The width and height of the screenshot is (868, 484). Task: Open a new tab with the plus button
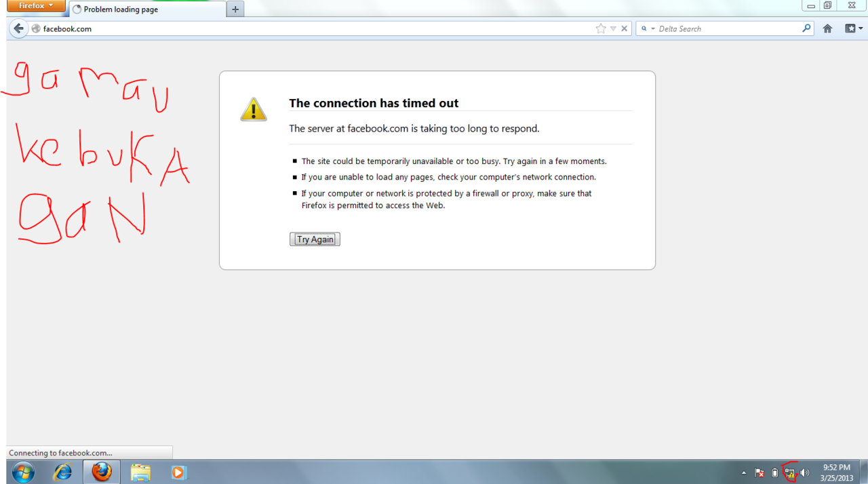click(235, 9)
